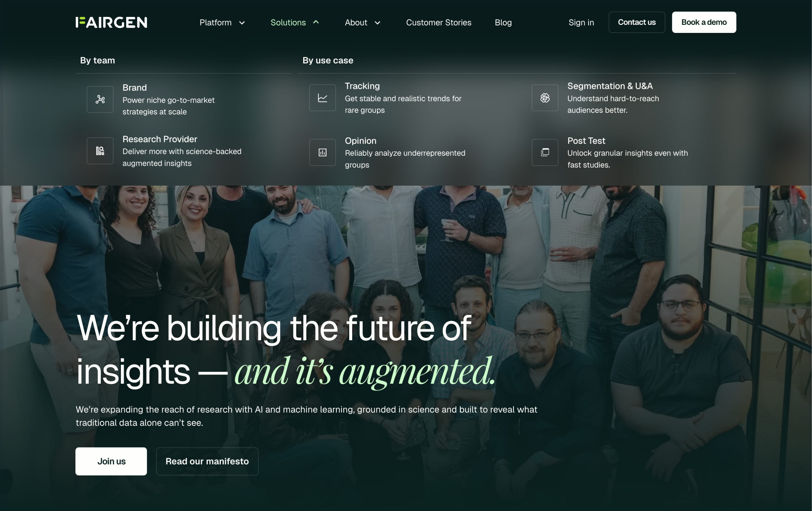
Task: Expand the Platform dropdown chevron
Action: point(242,23)
